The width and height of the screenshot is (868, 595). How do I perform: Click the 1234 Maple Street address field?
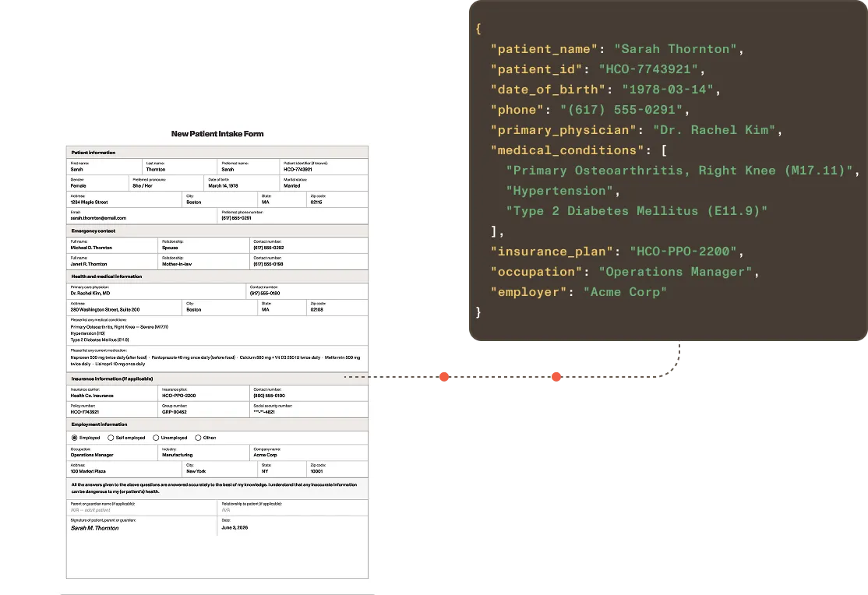[x=124, y=199]
